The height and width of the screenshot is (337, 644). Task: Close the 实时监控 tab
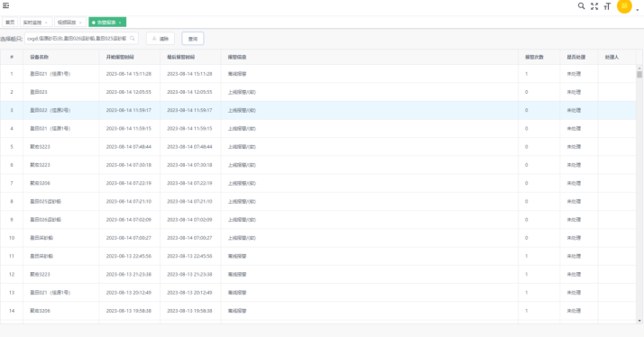(46, 23)
